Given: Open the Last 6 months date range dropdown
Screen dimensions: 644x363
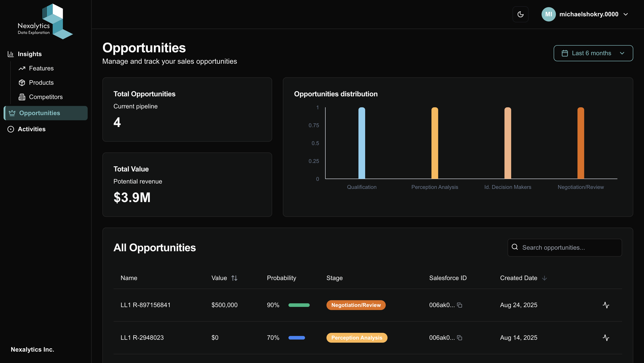Looking at the screenshot, I should (593, 53).
